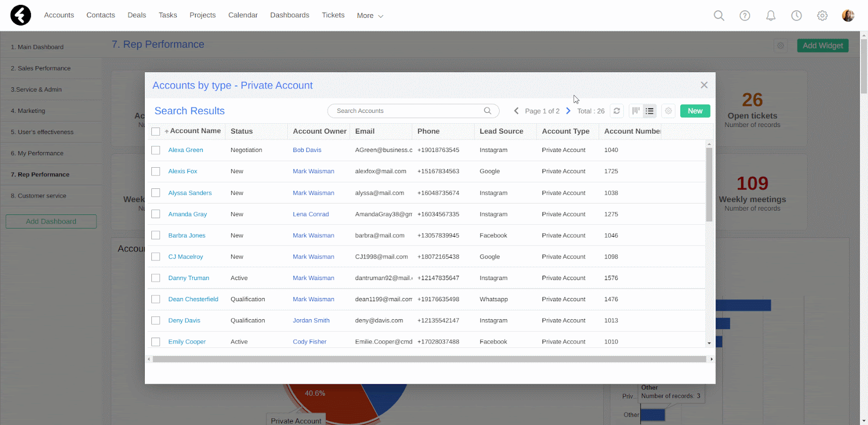868x425 pixels.
Task: Sort by Account Type column header
Action: tap(565, 131)
